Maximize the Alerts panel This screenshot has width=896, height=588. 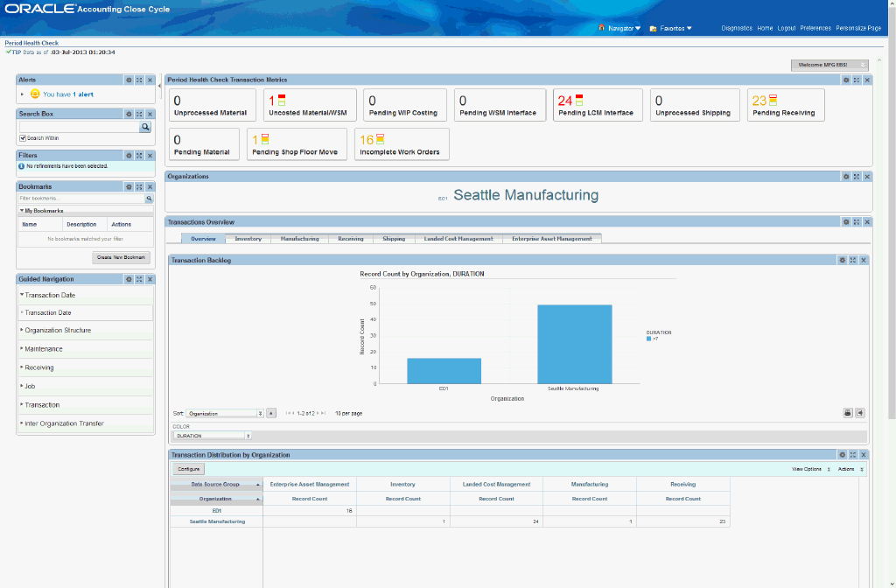tap(139, 80)
